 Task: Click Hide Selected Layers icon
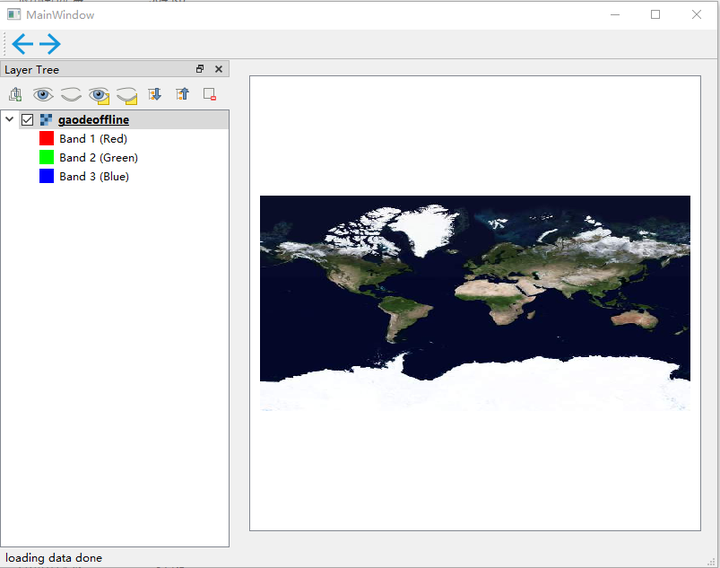[x=126, y=95]
